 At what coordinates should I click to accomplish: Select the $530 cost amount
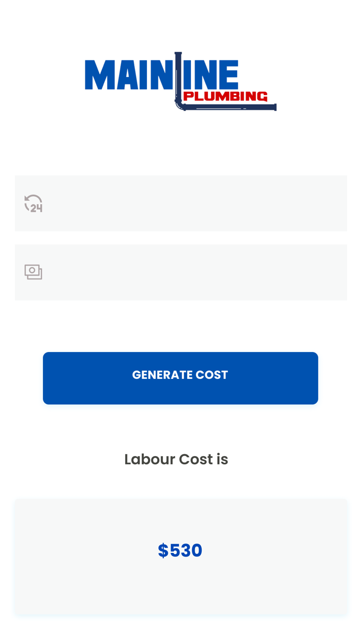[180, 550]
